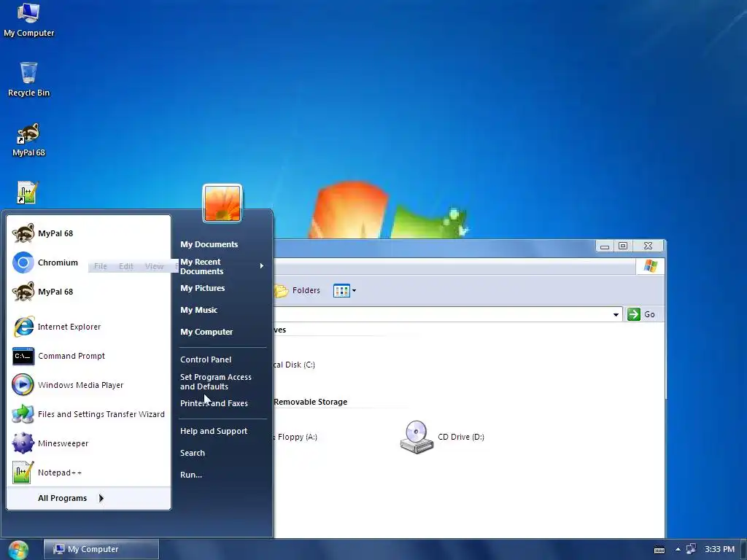Click the Start orb button
The height and width of the screenshot is (560, 747).
point(18,550)
